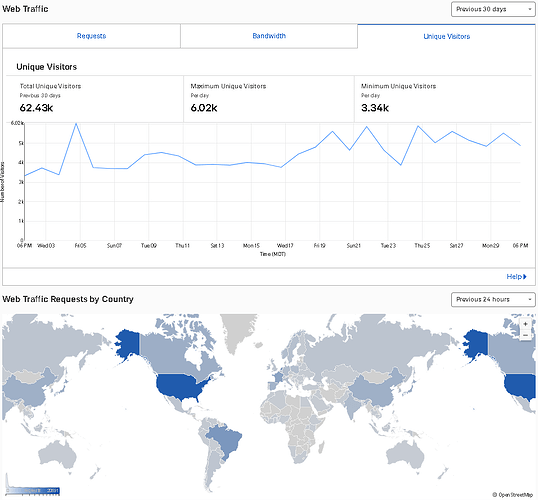Click the Sun 21 axis label
The width and height of the screenshot is (538, 500).
354,246
